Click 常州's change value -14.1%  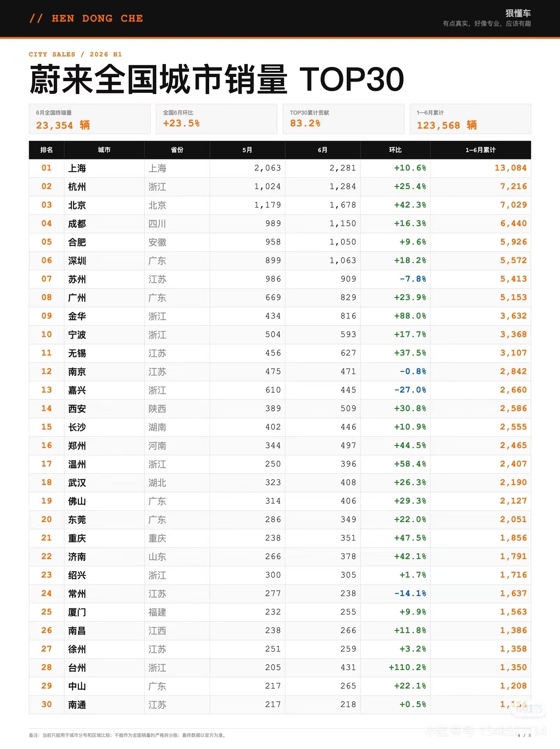[x=410, y=593]
